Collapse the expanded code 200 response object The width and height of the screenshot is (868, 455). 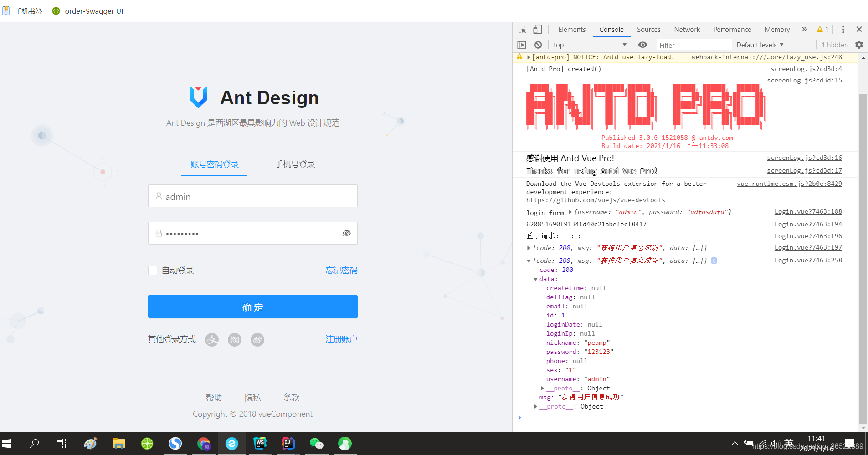(x=529, y=261)
